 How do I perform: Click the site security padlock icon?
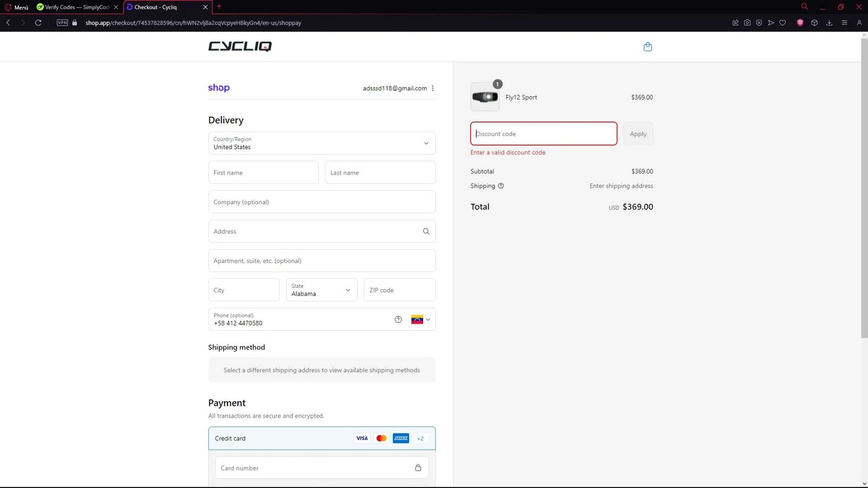(x=75, y=23)
